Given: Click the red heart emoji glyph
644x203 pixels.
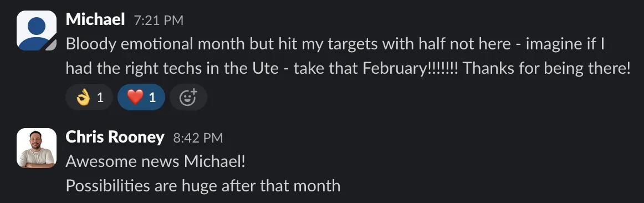Looking at the screenshot, I should point(135,98).
